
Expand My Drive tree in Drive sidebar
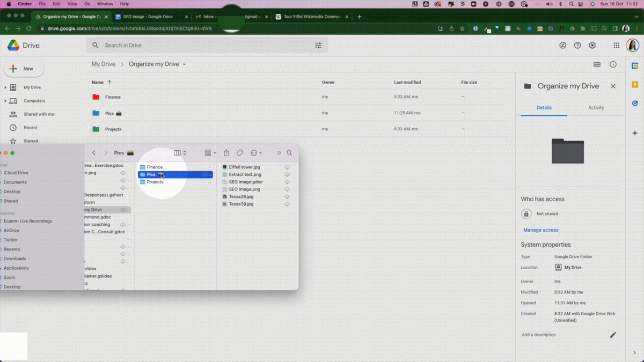(6, 87)
